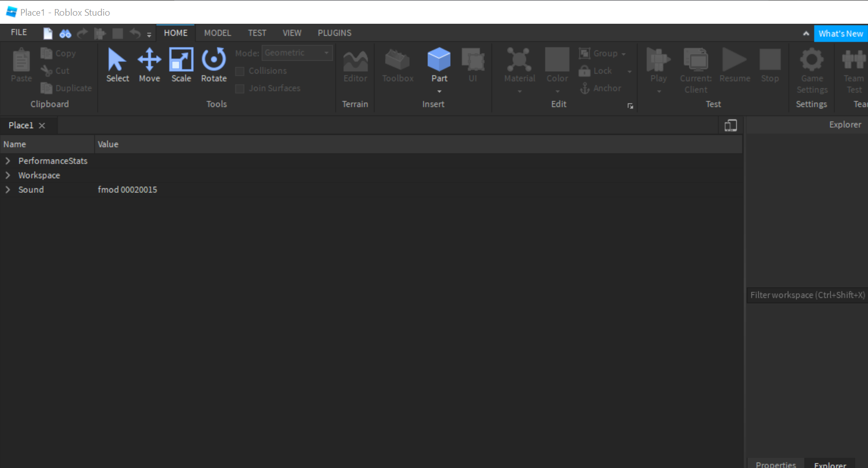Screen dimensions: 868x468
Task: Select the PerformanceStats row
Action: pos(371,161)
